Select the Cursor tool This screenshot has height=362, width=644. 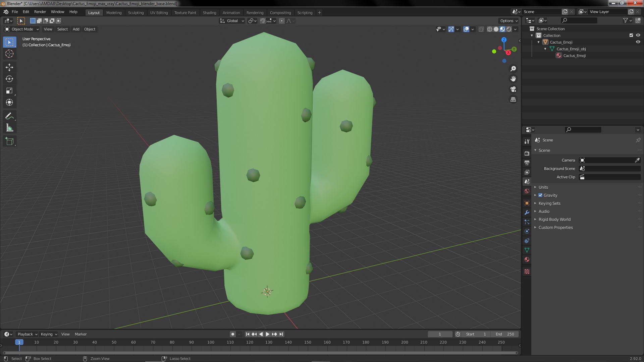point(9,54)
